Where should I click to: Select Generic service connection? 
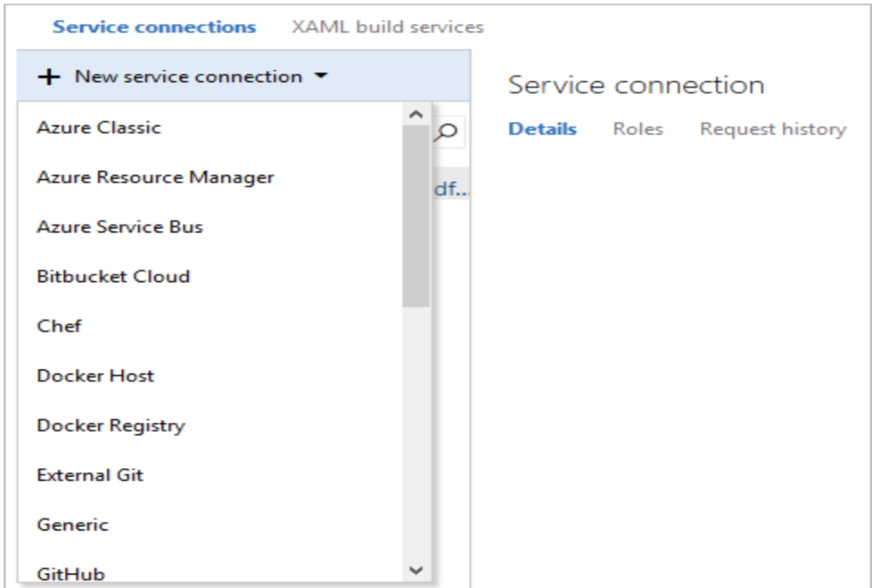[210, 524]
